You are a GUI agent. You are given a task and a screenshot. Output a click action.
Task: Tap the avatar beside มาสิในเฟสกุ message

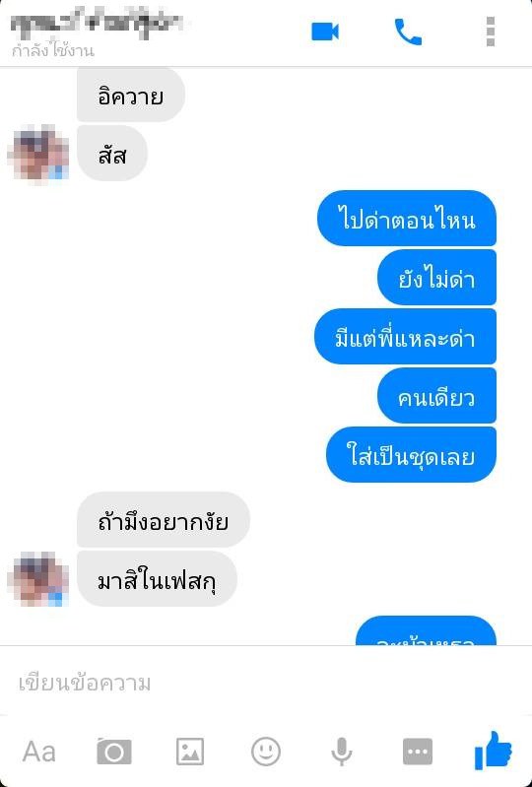38,579
